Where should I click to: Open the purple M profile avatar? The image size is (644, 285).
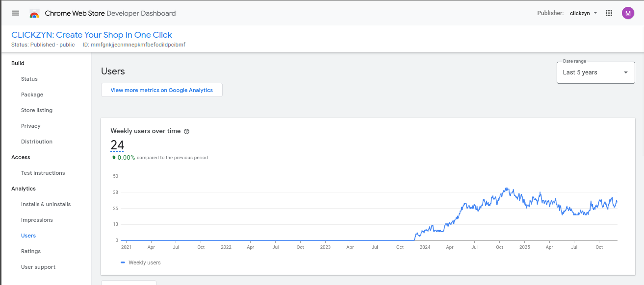point(628,13)
